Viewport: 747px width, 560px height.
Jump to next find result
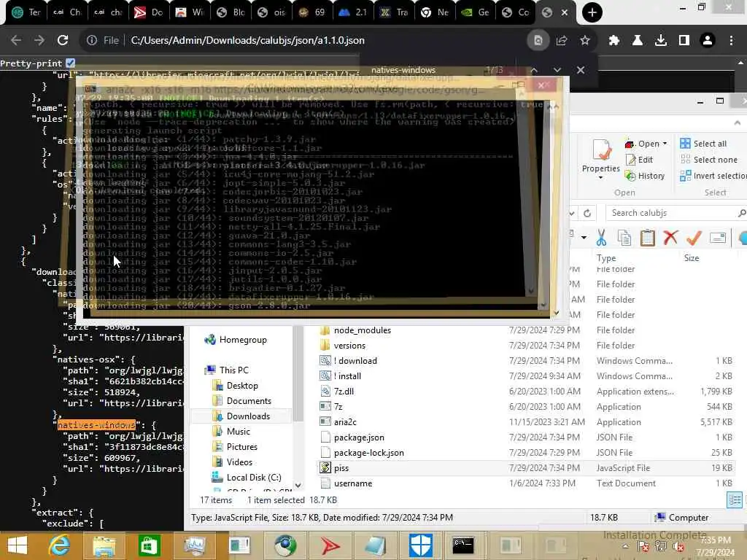coord(557,70)
